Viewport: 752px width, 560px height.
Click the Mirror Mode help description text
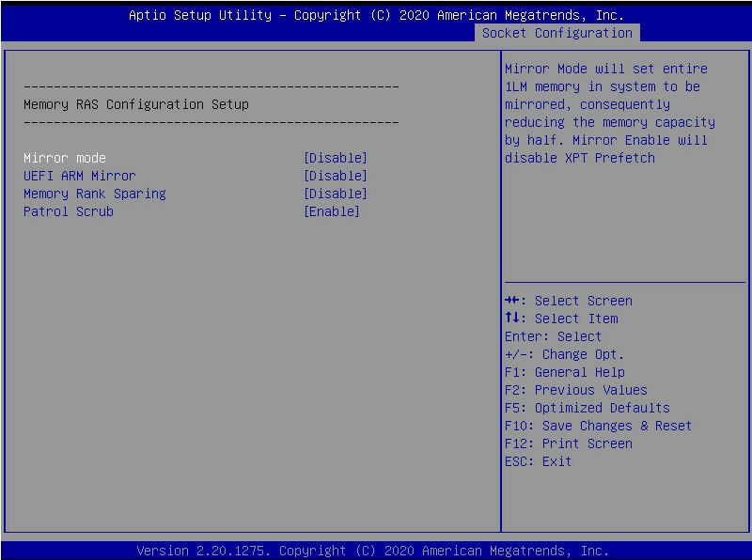tap(609, 113)
